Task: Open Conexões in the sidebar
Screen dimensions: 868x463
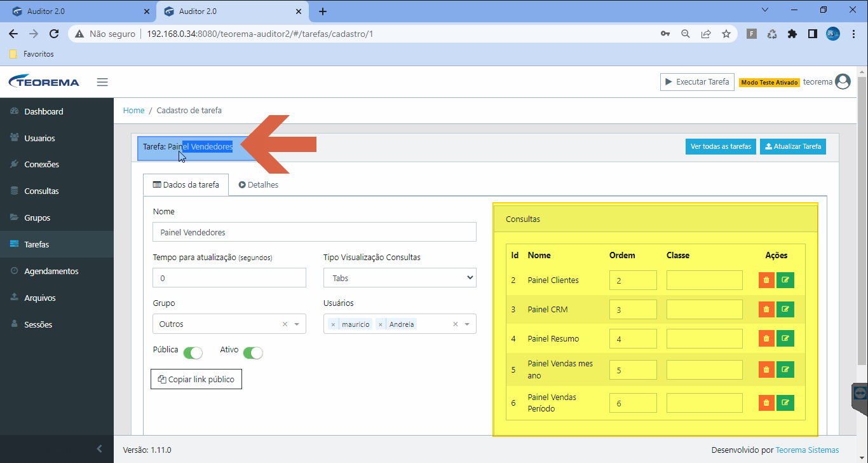Action: tap(57, 164)
